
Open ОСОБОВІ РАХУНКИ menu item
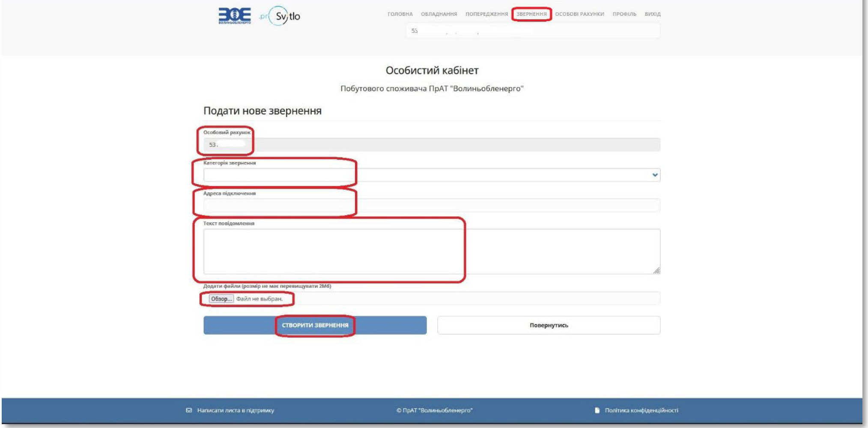click(579, 14)
